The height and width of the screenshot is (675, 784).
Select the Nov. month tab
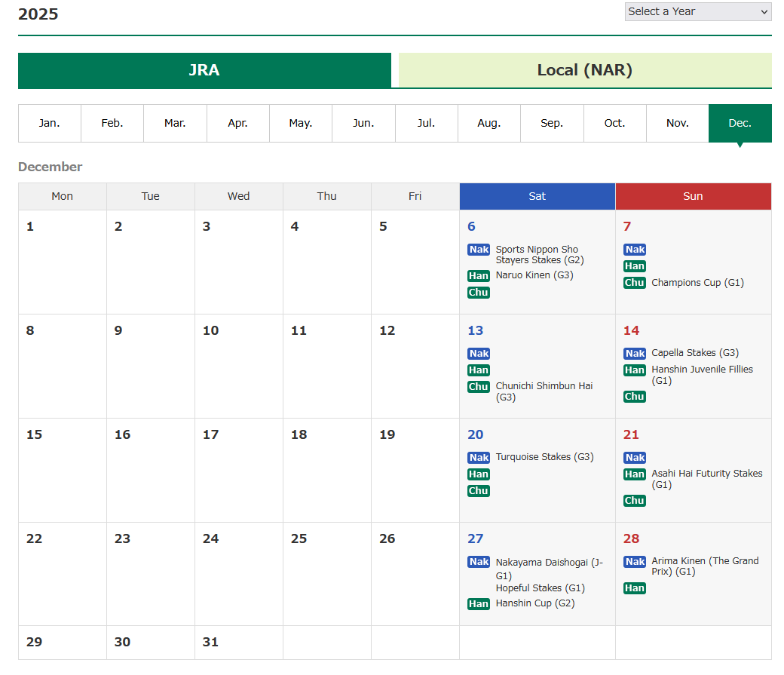(678, 123)
